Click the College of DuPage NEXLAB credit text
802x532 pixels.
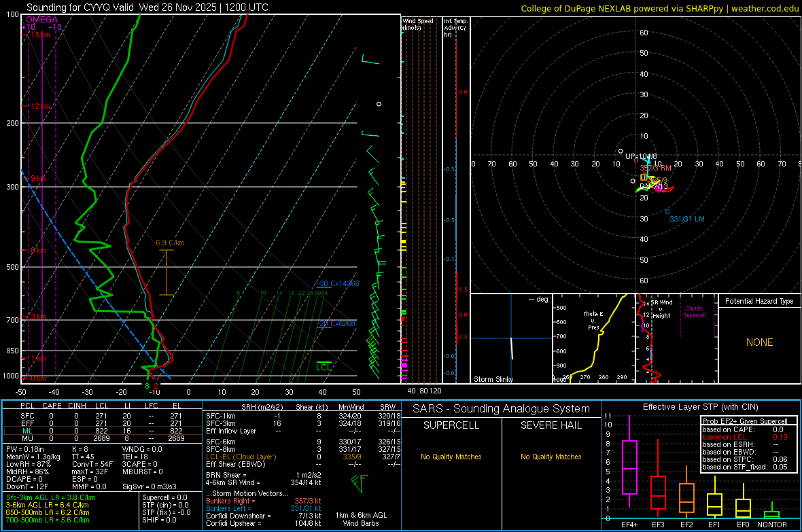(660, 8)
